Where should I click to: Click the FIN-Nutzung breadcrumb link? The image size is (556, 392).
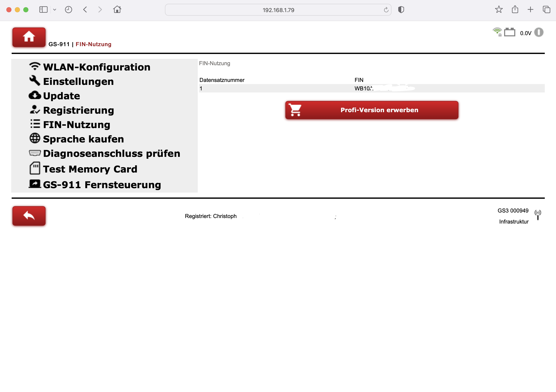click(x=93, y=44)
